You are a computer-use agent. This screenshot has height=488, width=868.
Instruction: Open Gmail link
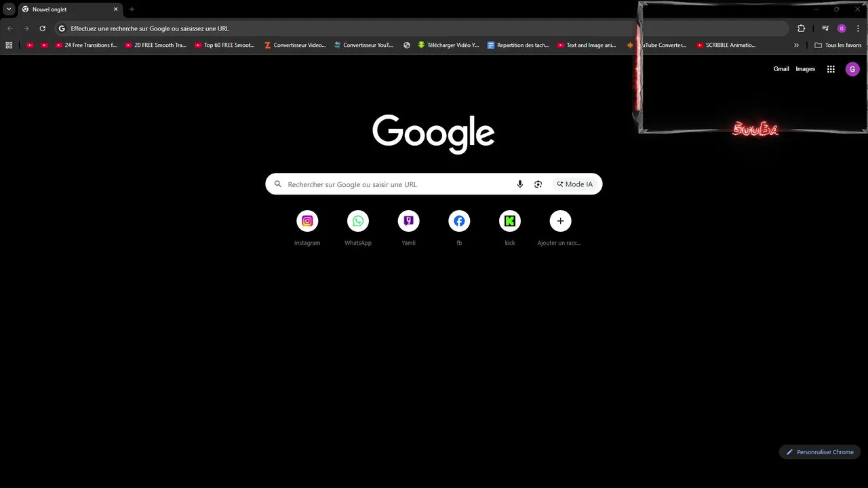[781, 69]
